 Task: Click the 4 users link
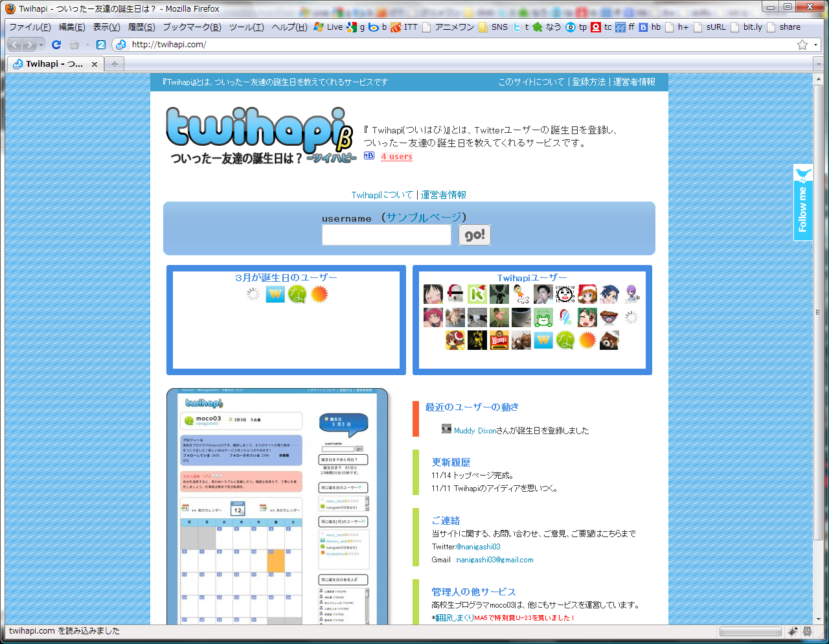(396, 156)
